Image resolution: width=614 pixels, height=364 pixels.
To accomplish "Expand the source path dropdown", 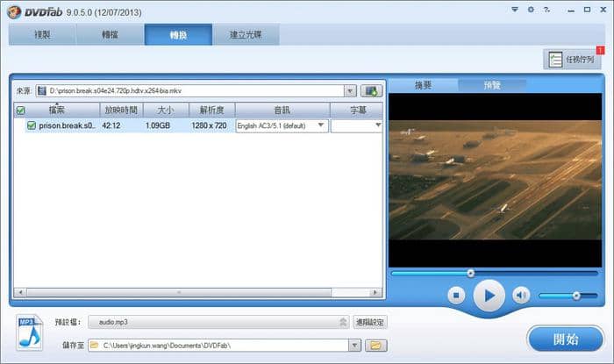I will click(x=350, y=91).
